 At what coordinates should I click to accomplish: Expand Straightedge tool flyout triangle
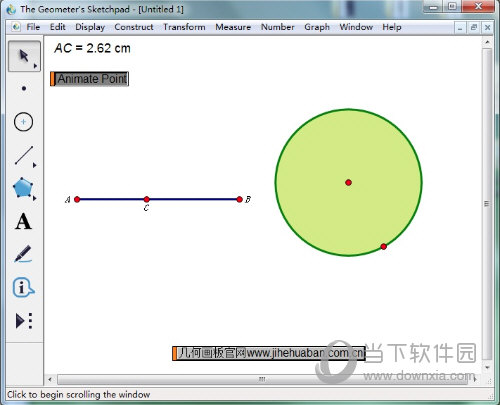click(x=34, y=165)
